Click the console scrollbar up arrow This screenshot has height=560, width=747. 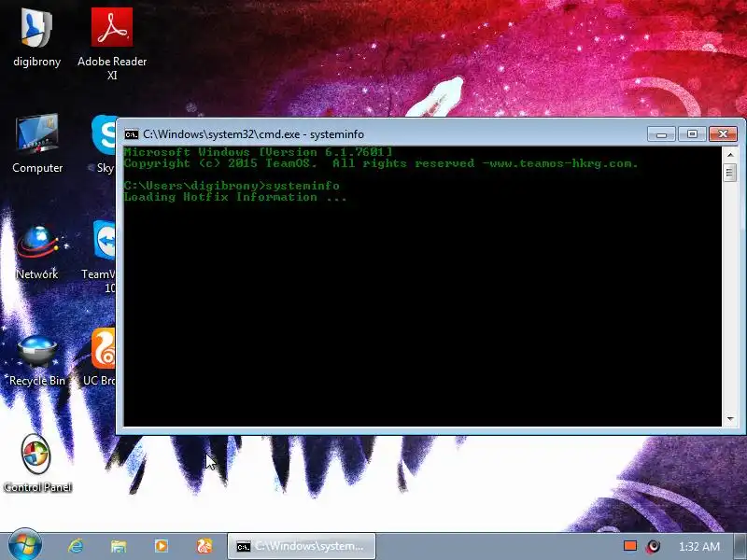(x=730, y=155)
